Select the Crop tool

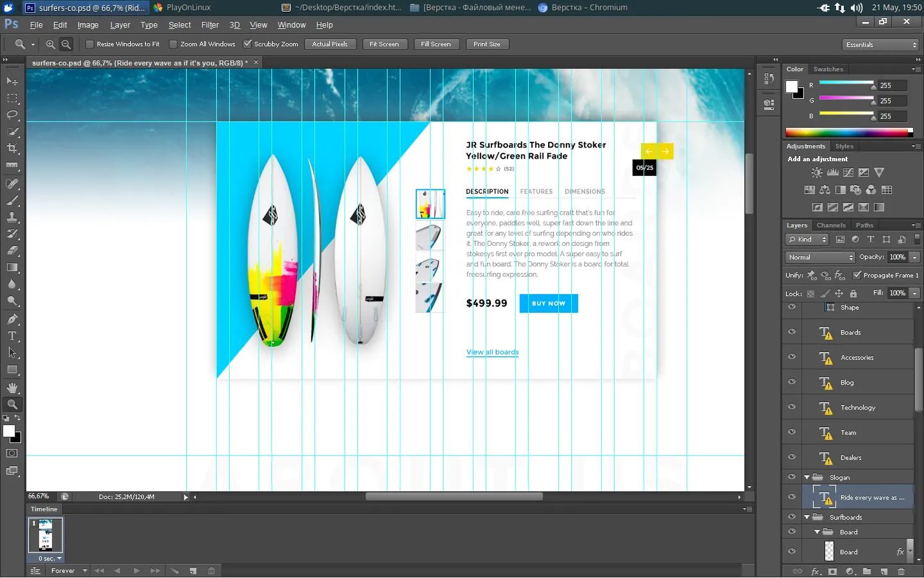(x=12, y=148)
